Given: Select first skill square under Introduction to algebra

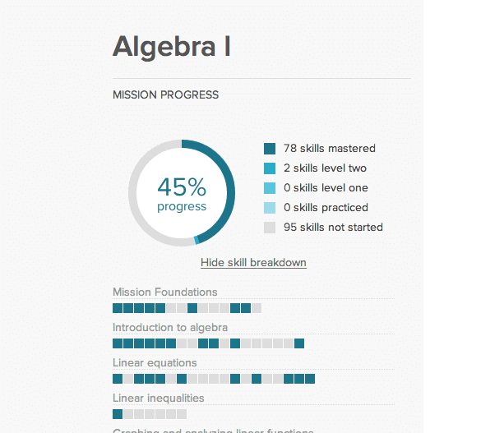Looking at the screenshot, I should [118, 343].
